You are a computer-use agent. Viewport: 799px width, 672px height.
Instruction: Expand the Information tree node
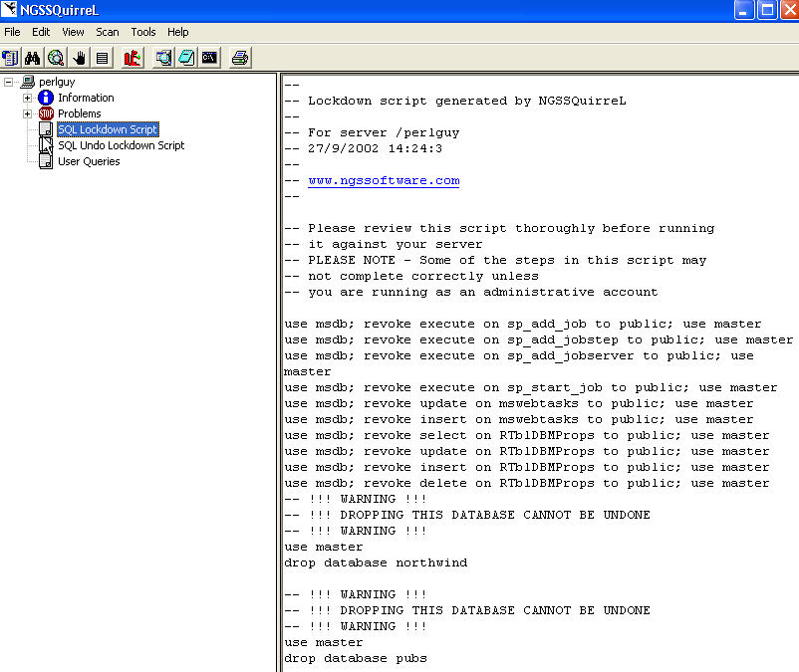point(28,98)
